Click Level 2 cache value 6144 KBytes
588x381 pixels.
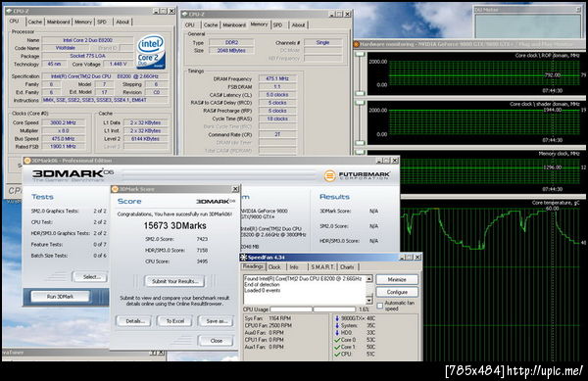[145, 139]
